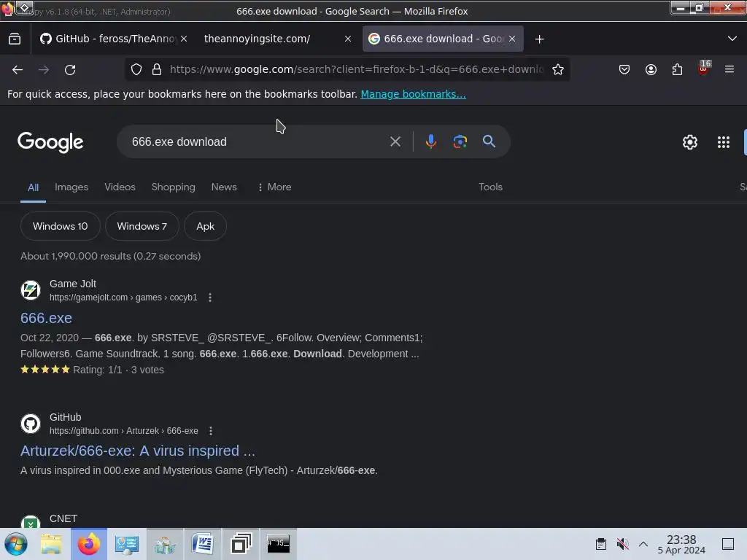Go back to previous page
This screenshot has width=747, height=560.
pos(18,69)
